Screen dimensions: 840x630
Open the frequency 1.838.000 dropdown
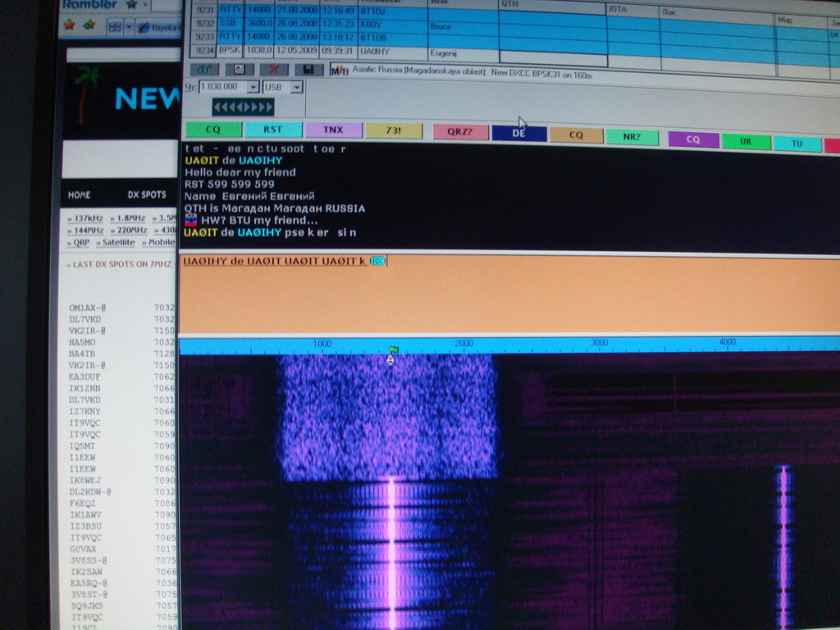coord(253,87)
